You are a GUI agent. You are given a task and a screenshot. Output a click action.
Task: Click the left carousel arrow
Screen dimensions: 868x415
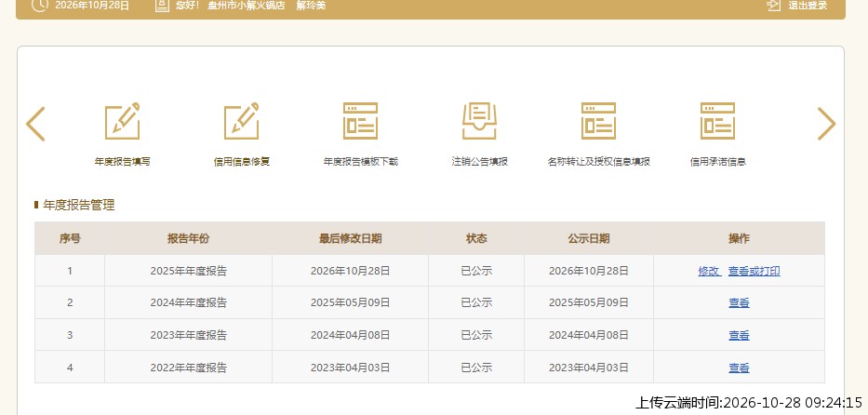pos(35,124)
